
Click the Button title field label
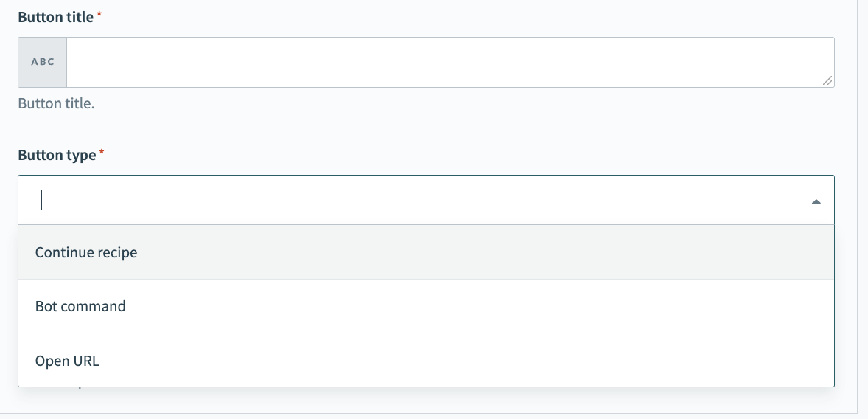point(55,17)
